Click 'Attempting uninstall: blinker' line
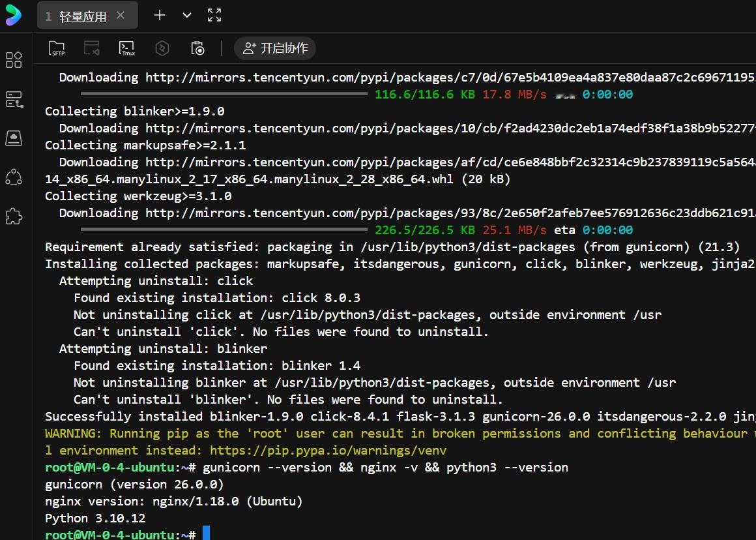Image resolution: width=756 pixels, height=540 pixels. coord(163,348)
